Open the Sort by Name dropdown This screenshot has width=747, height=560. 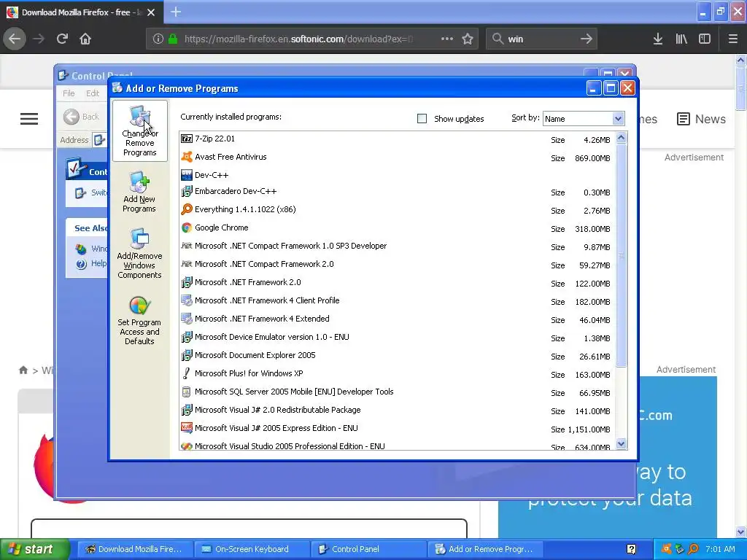click(584, 119)
